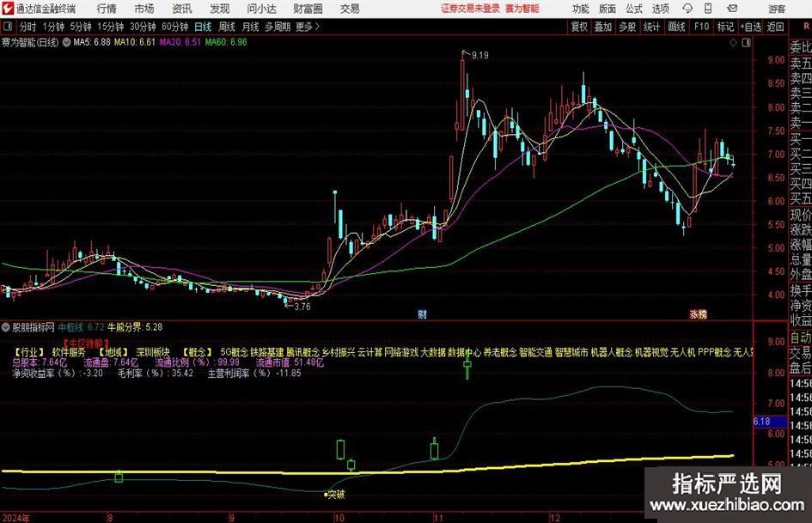The height and width of the screenshot is (523, 812).
Task: Toggle the left panel icon beside 分时
Action: (x=8, y=27)
